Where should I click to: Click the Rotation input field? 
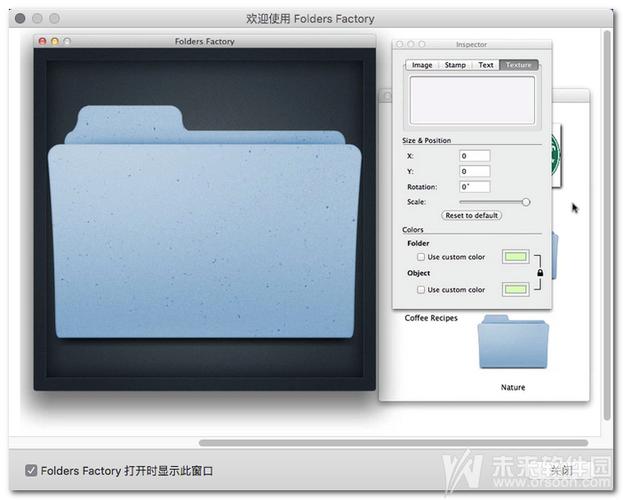474,187
